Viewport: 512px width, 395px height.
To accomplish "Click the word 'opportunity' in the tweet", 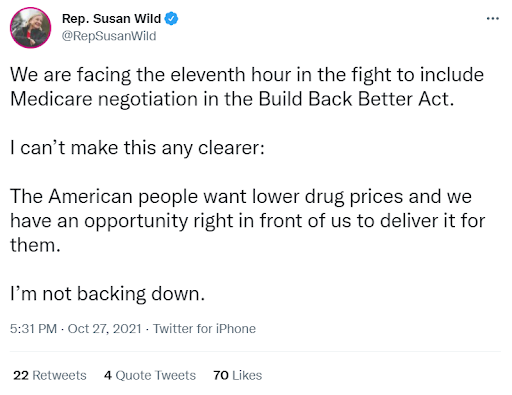I will pos(136,221).
